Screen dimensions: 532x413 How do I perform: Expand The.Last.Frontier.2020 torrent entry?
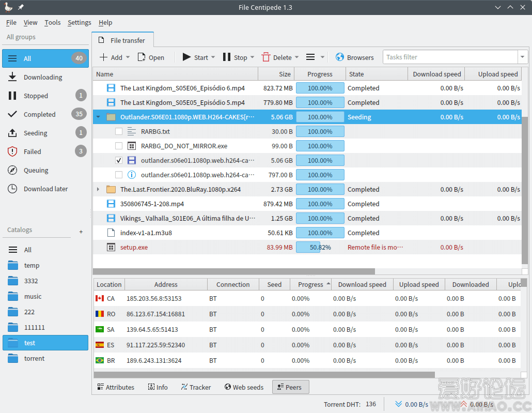pos(98,189)
